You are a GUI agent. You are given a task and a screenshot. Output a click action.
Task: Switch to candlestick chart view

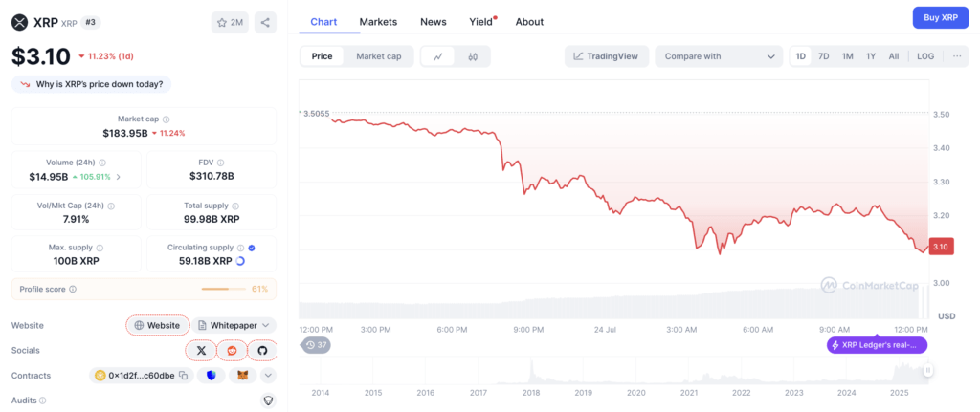(x=473, y=56)
